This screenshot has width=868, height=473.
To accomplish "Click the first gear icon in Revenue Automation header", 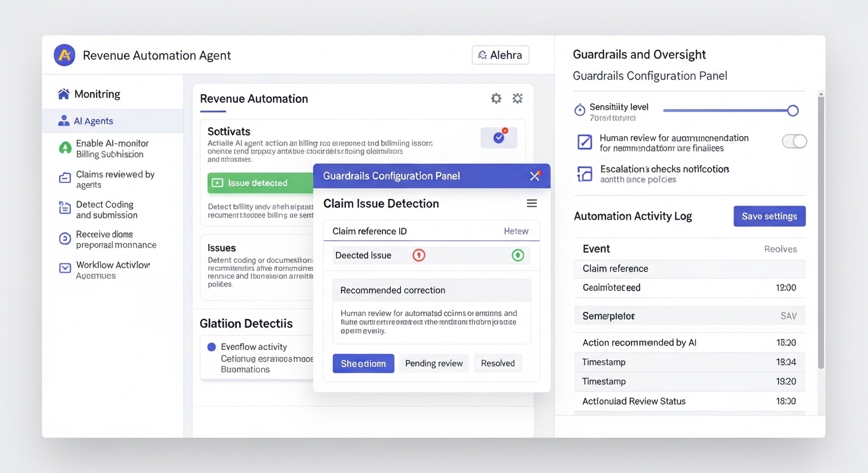I will [x=496, y=99].
